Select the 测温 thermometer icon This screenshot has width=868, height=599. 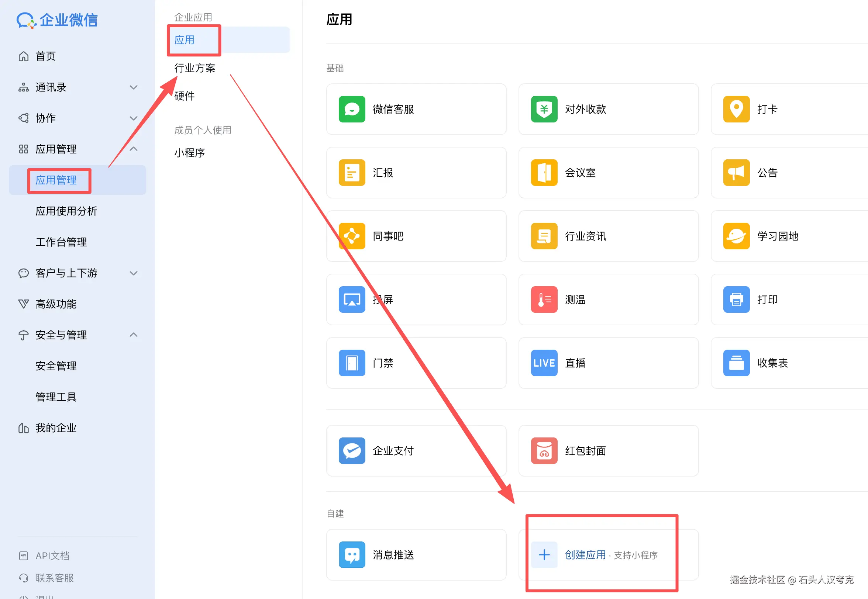pos(544,299)
